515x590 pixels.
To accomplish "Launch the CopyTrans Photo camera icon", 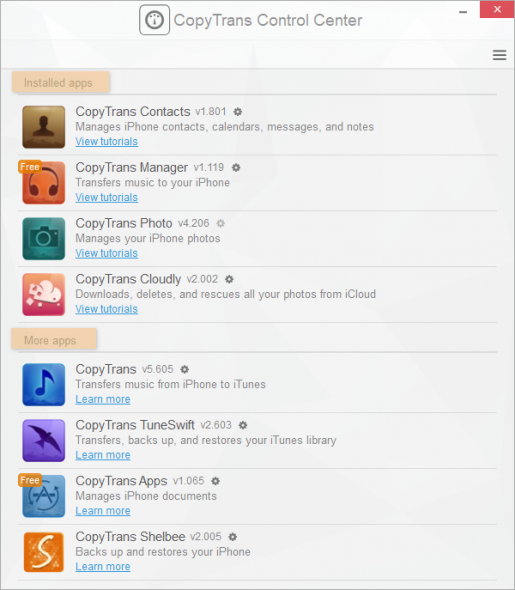I will 44,239.
